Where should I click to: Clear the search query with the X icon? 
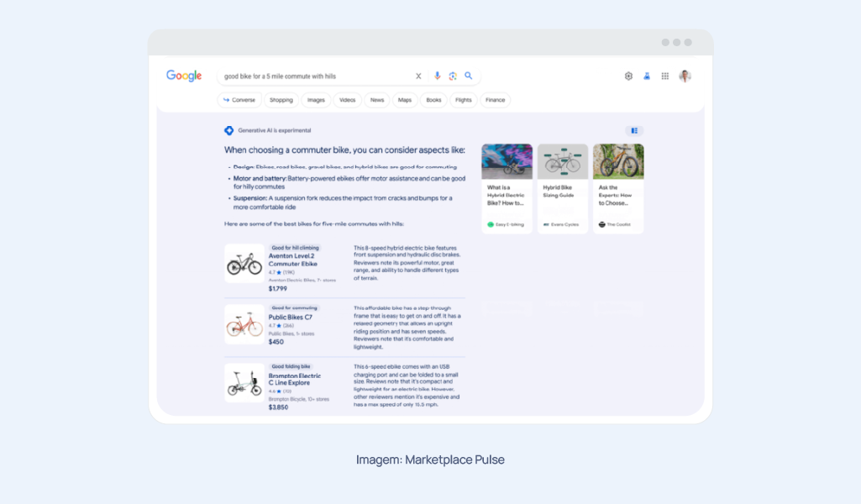click(x=418, y=76)
